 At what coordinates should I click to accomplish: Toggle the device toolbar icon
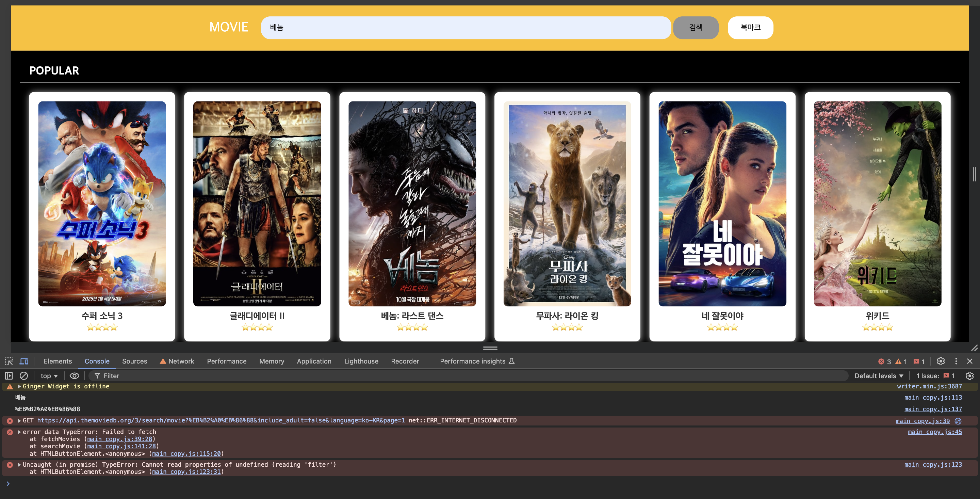click(24, 361)
